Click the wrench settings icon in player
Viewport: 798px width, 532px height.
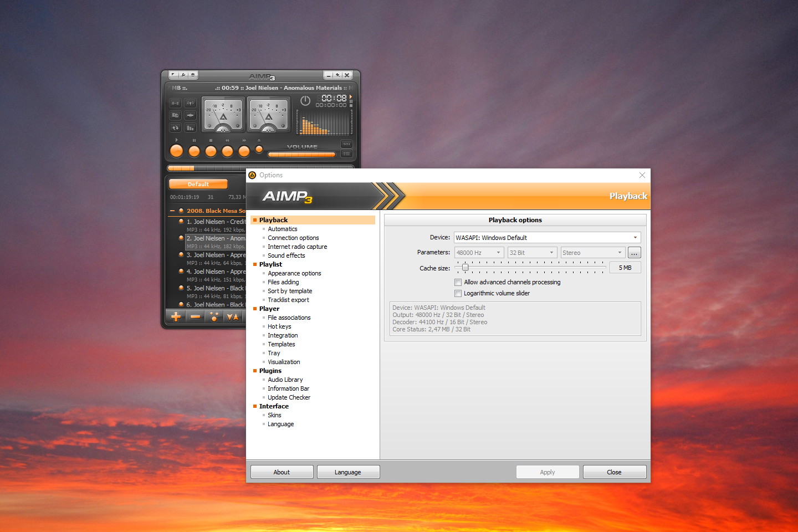[183, 75]
